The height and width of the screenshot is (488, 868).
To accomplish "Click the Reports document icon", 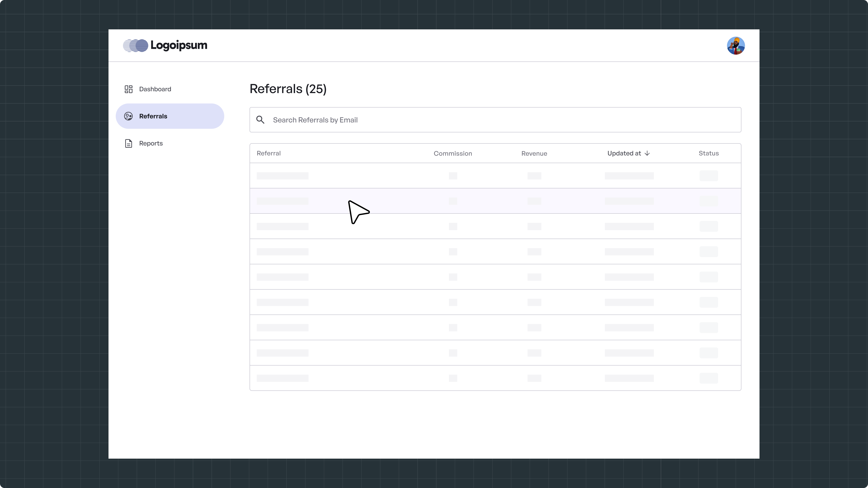I will click(x=128, y=143).
